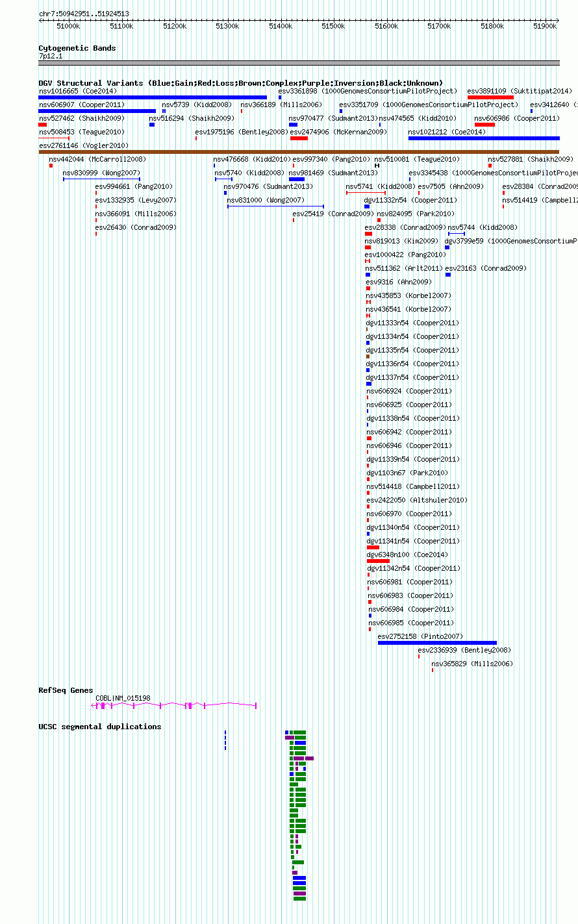
Task: Open nsv527881 (Shaikh2009) variant
Action: [x=531, y=159]
